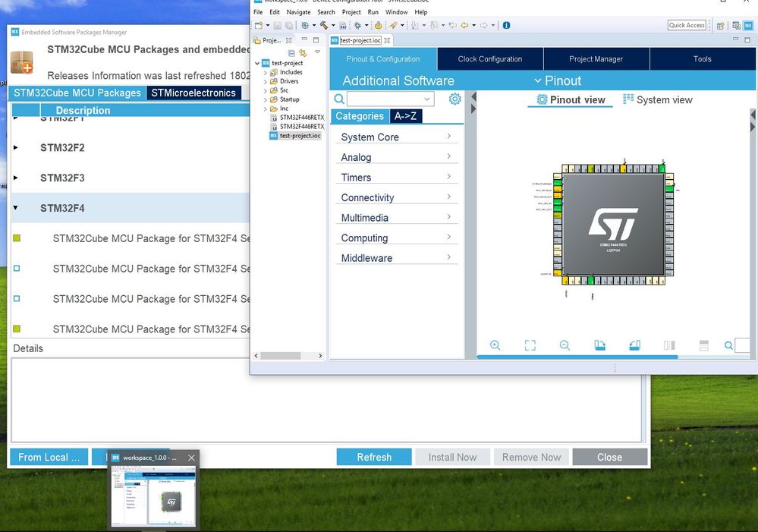The height and width of the screenshot is (532, 758).
Task: Open the settings gear in categories panel
Action: 455,99
